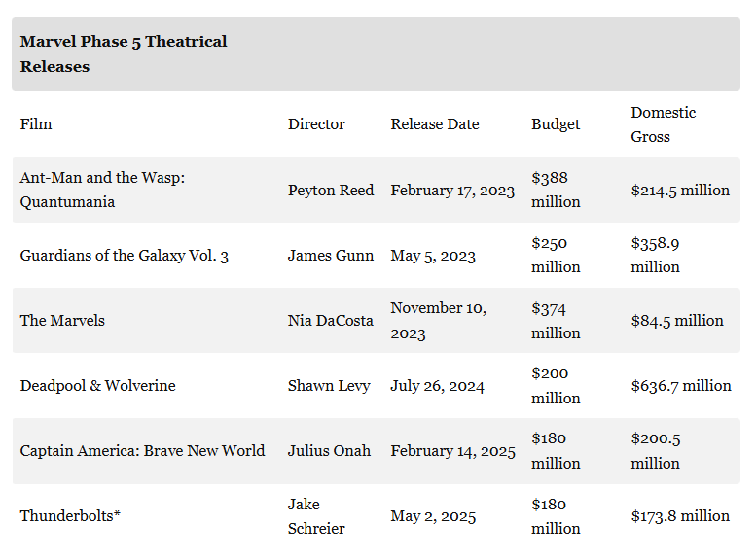Click the Release Date column header

coord(435,124)
